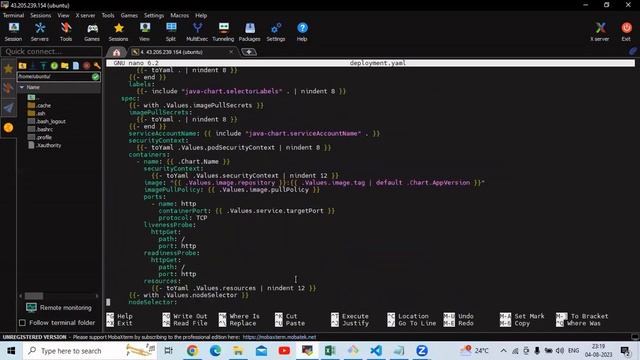The image size is (640, 360).
Task: Open the Help menu
Action: point(201,15)
